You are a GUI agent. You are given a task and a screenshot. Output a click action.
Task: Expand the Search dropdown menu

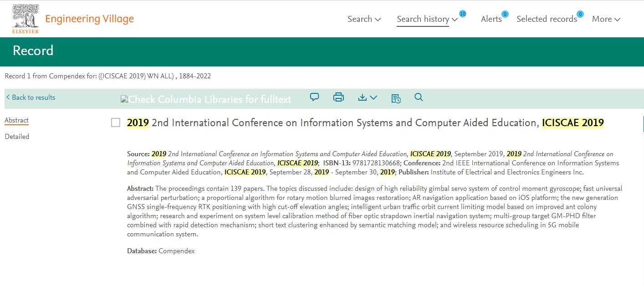pyautogui.click(x=363, y=19)
